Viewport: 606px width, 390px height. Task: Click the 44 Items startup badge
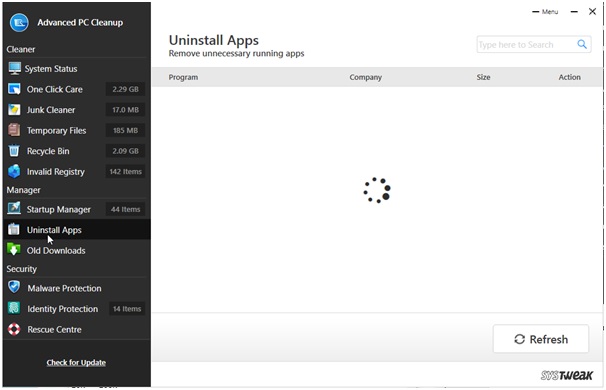pyautogui.click(x=125, y=209)
